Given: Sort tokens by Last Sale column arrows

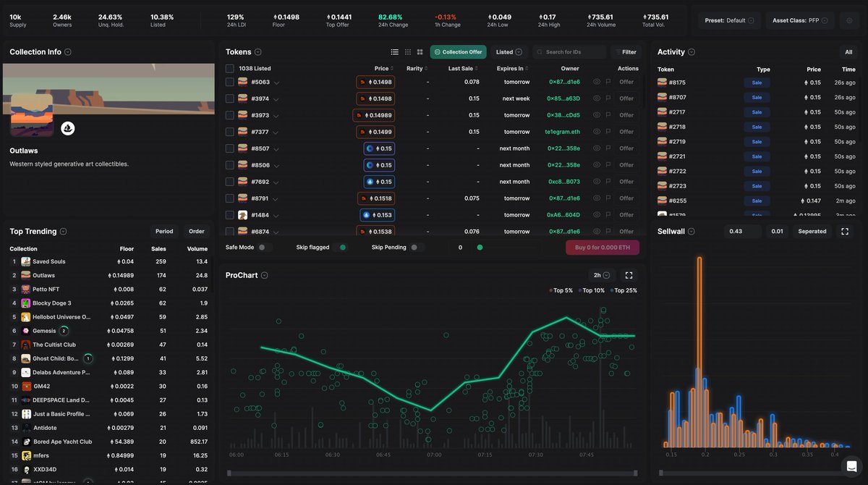Looking at the screenshot, I should pyautogui.click(x=475, y=69).
